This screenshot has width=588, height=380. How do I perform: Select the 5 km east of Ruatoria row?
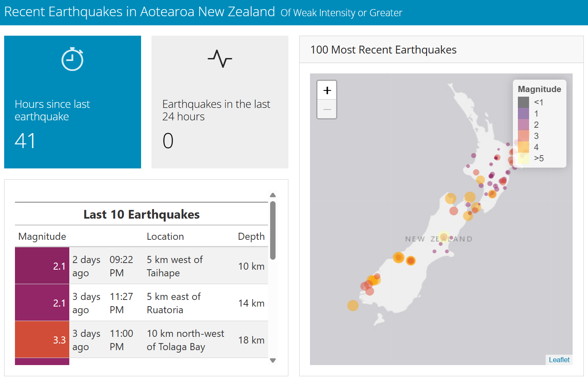point(173,303)
